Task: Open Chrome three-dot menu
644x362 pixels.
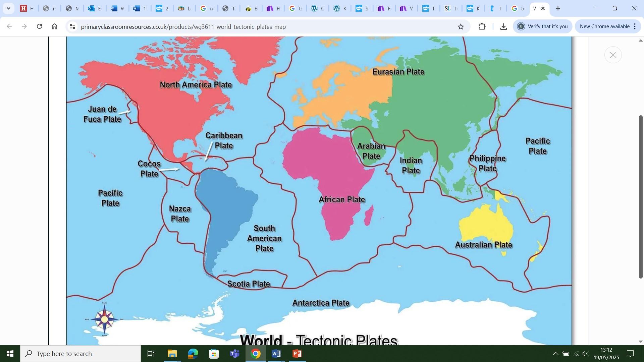Action: coord(635,26)
